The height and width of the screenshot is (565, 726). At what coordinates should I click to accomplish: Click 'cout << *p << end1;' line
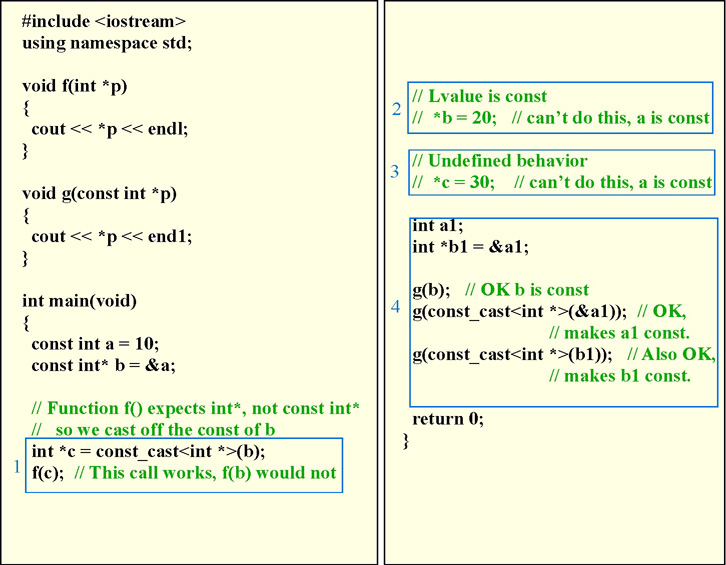pyautogui.click(x=112, y=237)
